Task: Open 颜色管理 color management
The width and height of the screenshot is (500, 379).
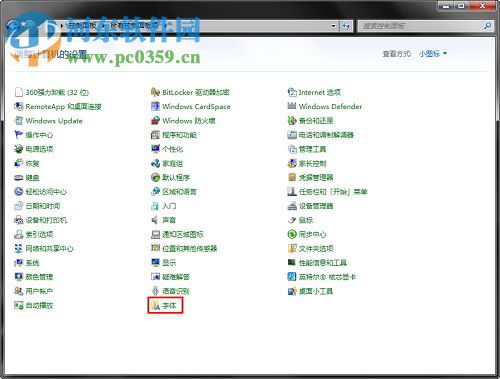Action: coord(33,277)
